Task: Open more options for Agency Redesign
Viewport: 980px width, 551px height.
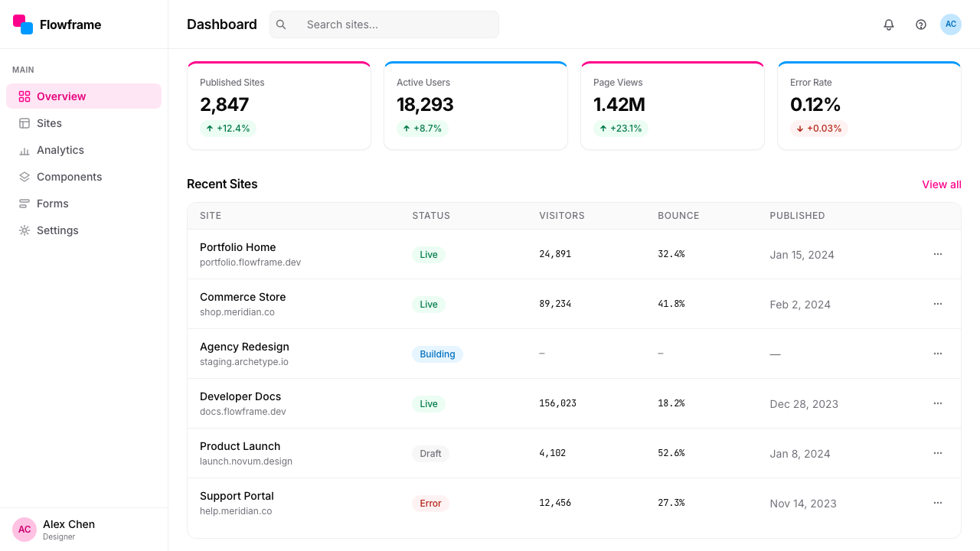Action: pos(938,354)
